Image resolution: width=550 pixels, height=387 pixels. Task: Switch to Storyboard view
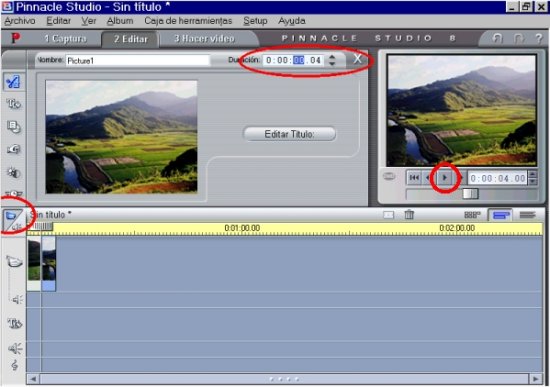472,215
